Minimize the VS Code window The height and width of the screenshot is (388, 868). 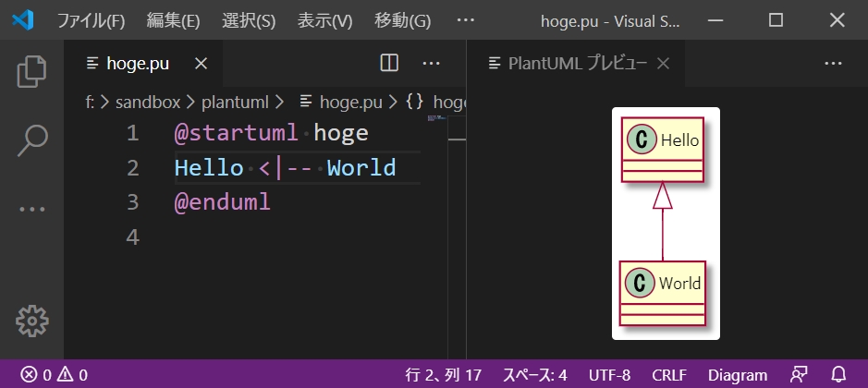coord(715,20)
